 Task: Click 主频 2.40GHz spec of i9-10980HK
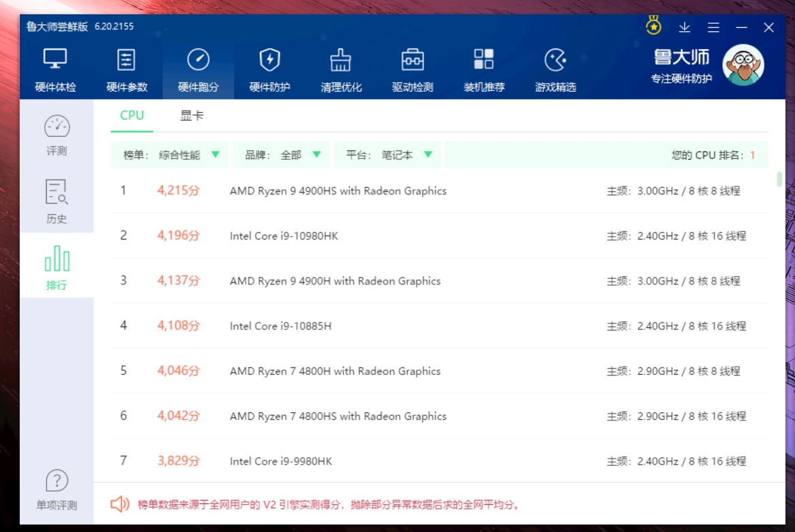coord(677,236)
